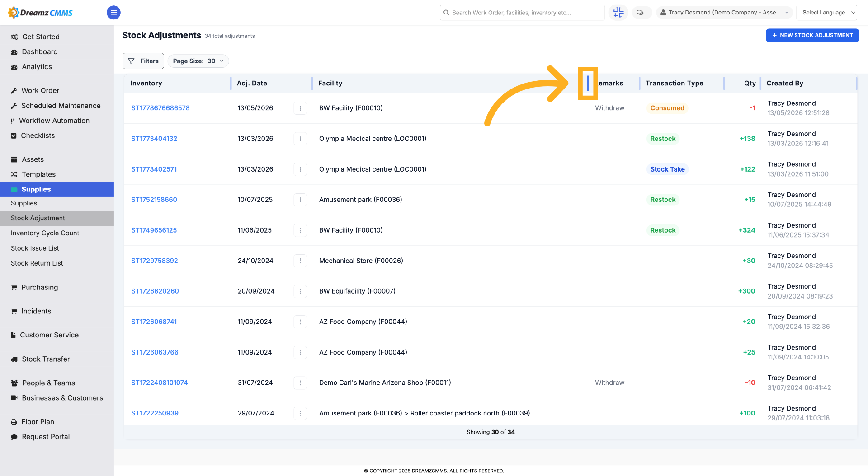Open row menu for ST1749656125
The width and height of the screenshot is (868, 476).
tap(300, 230)
